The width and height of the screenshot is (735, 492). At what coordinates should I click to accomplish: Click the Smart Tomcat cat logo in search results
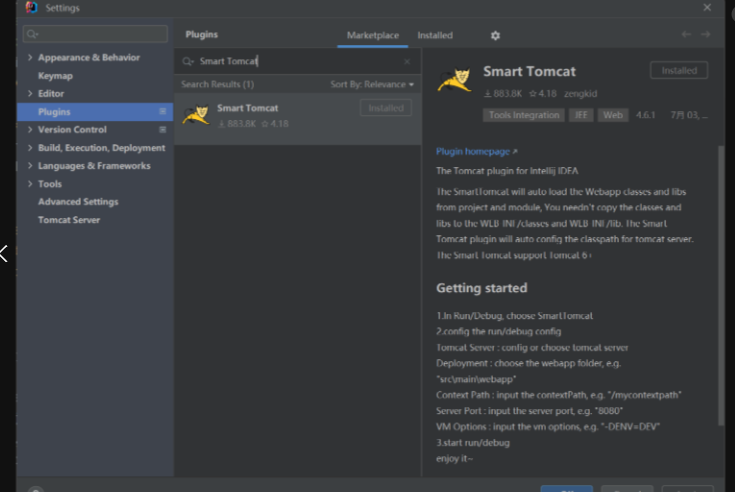pos(196,115)
